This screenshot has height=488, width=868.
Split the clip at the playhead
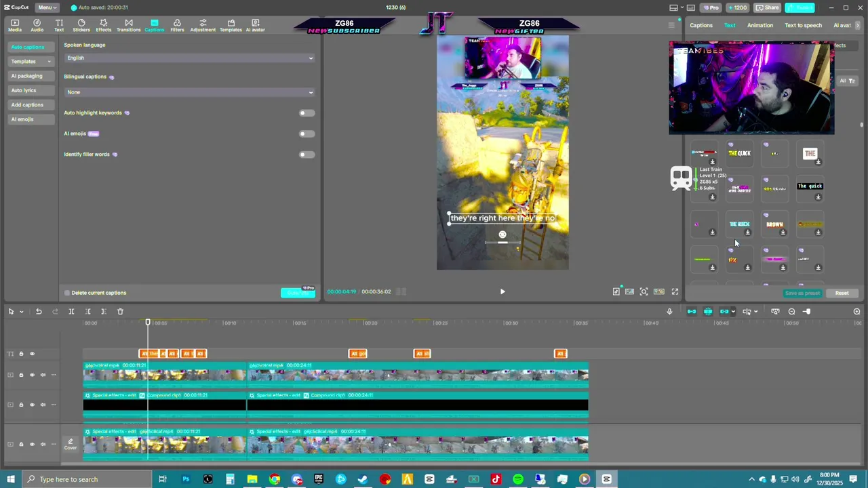[71, 311]
